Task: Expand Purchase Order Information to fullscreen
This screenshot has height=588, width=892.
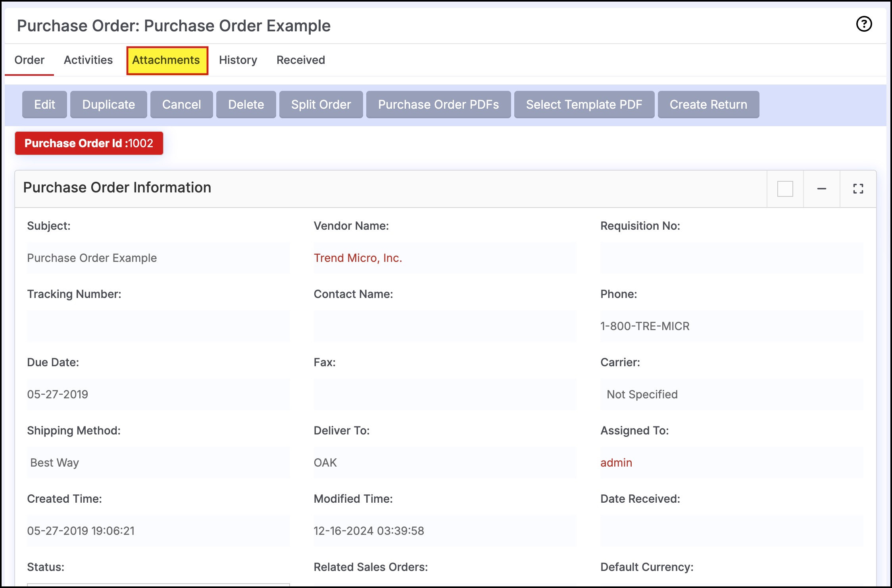Action: pyautogui.click(x=858, y=189)
